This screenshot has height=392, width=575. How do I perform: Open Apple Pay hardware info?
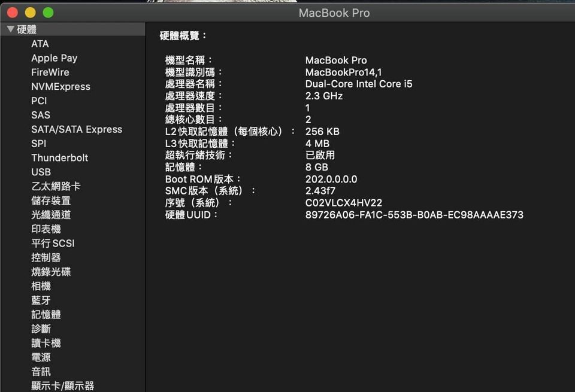pos(55,58)
